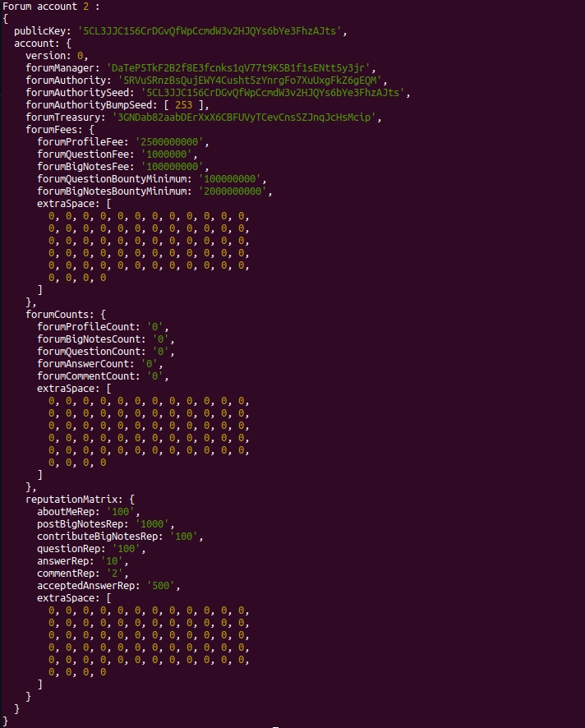Image resolution: width=585 pixels, height=728 pixels.
Task: Click the 'Forum account 2 :' header line
Action: coord(51,7)
